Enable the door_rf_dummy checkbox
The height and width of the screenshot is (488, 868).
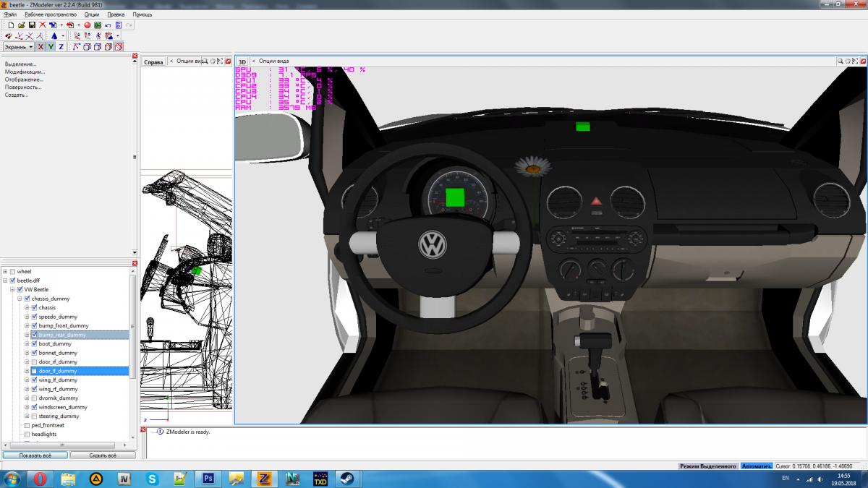[x=34, y=362]
